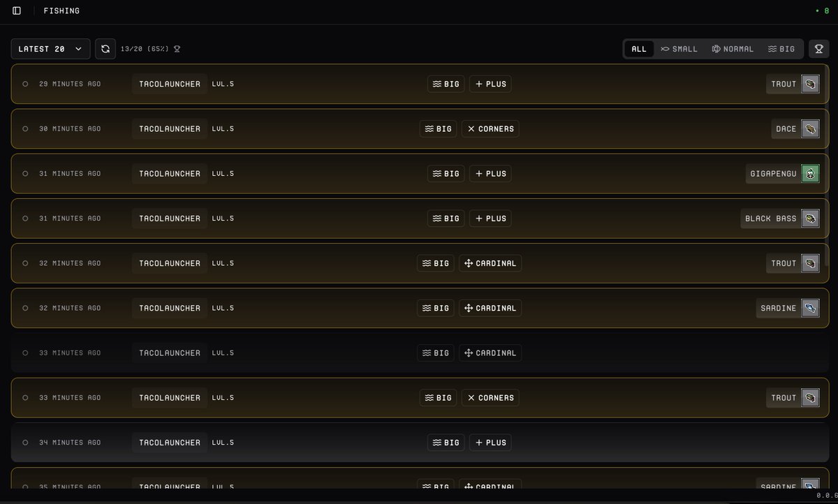Image resolution: width=838 pixels, height=504 pixels.
Task: Click the refresh icon next to Latest 20
Action: [x=105, y=49]
